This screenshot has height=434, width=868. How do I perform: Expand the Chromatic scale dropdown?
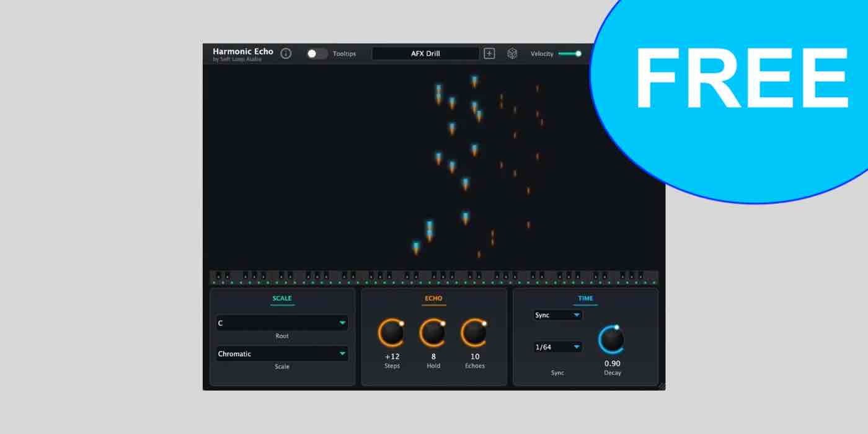tap(282, 354)
